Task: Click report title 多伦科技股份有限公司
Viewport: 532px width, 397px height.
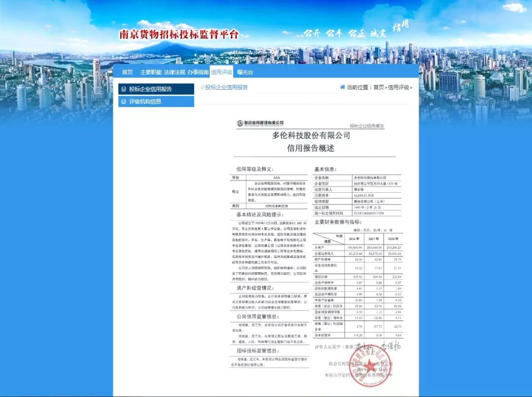Action: pos(311,135)
